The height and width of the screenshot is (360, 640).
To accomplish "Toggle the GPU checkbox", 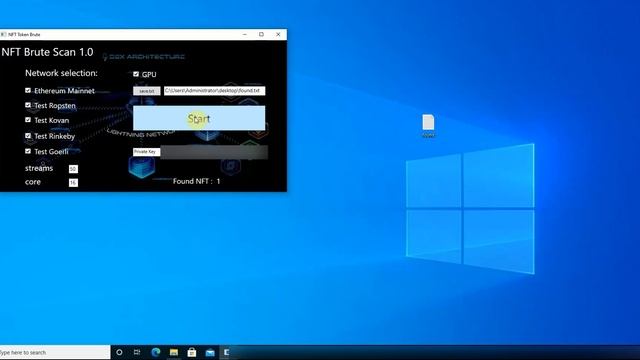I will coord(136,74).
